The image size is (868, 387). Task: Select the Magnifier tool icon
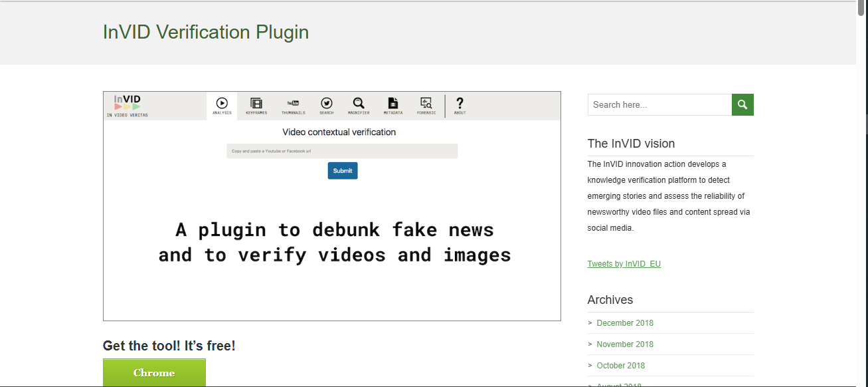click(x=359, y=103)
